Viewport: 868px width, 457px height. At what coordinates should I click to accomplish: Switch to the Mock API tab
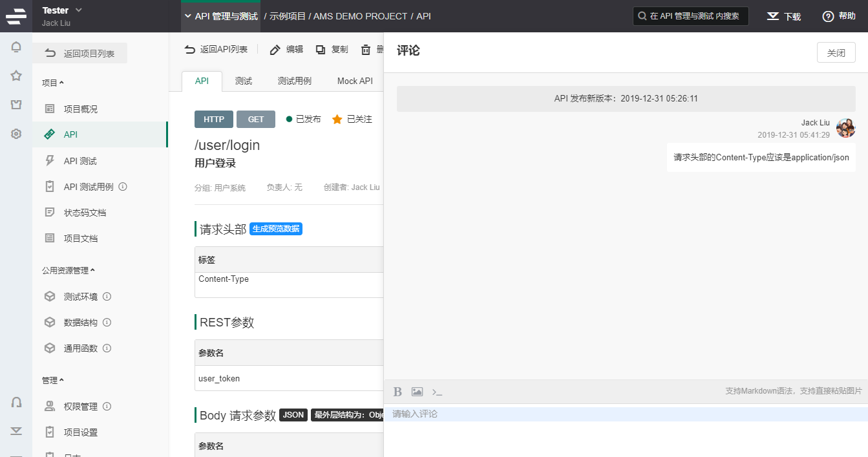click(355, 81)
